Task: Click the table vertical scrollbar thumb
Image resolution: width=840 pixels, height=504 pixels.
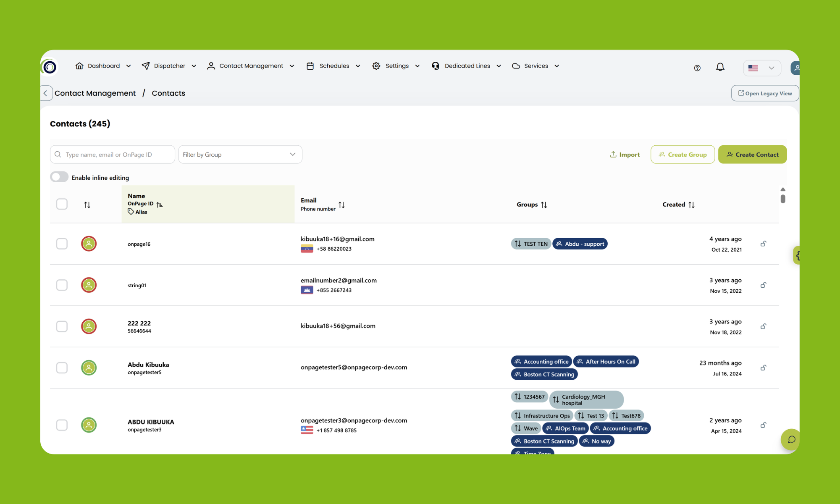Action: [x=783, y=199]
